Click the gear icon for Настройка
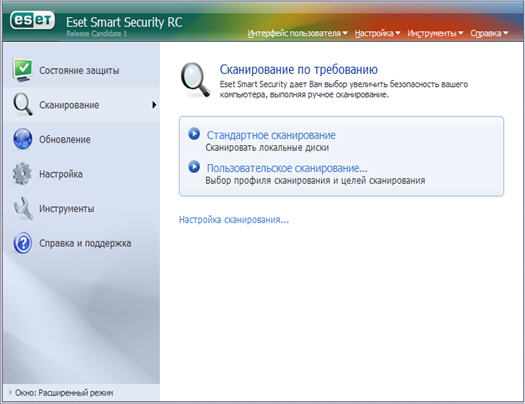The height and width of the screenshot is (404, 525). point(22,174)
